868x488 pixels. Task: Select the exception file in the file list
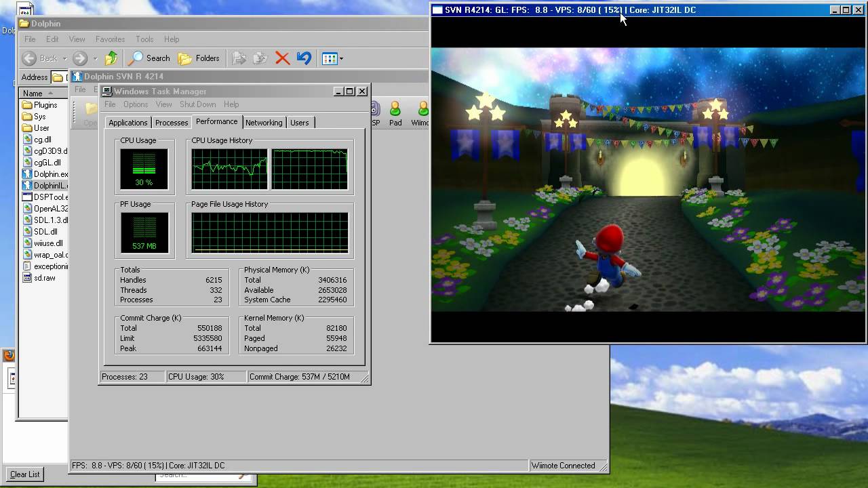pos(45,266)
